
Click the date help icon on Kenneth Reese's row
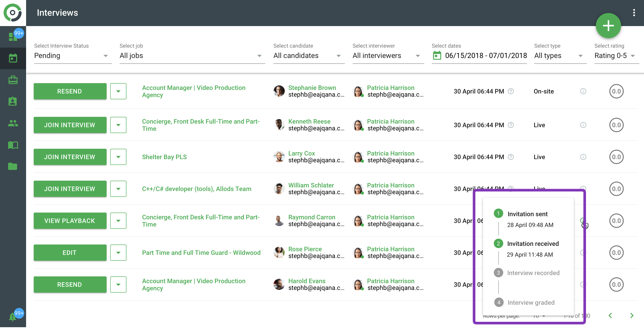point(511,125)
